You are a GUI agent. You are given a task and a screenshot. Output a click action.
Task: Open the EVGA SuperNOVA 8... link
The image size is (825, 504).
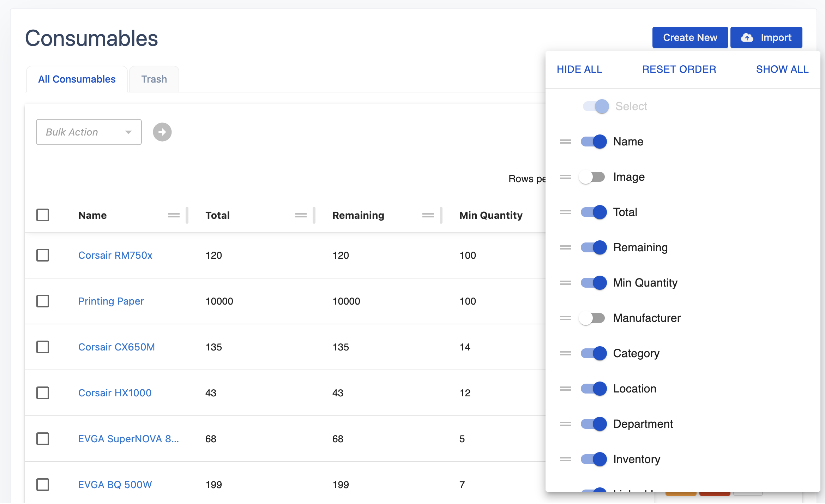[x=128, y=439]
